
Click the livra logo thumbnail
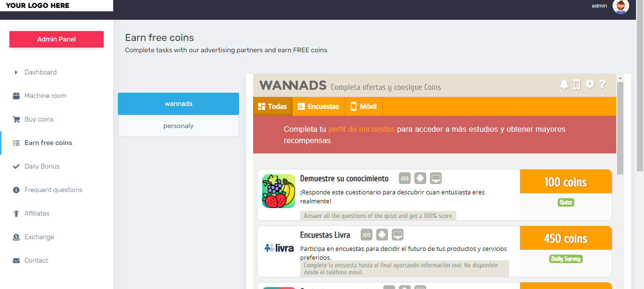coord(279,248)
